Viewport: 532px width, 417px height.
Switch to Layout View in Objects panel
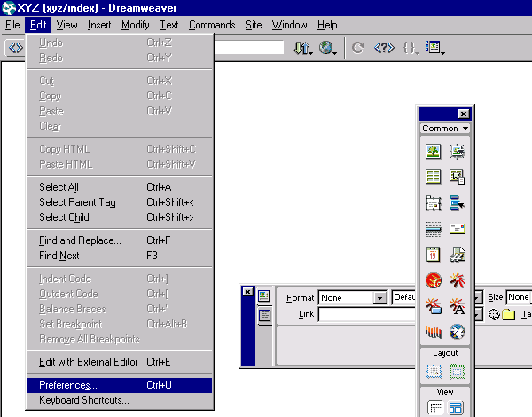click(457, 408)
